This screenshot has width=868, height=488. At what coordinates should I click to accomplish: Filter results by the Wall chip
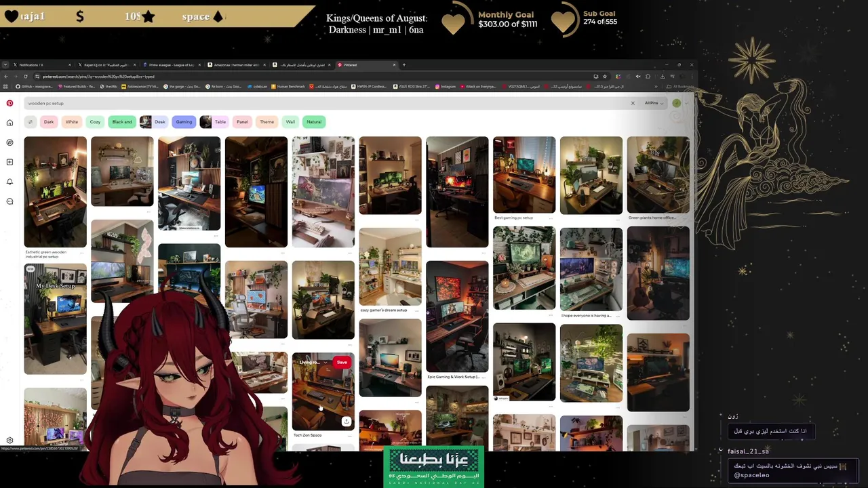pos(290,122)
